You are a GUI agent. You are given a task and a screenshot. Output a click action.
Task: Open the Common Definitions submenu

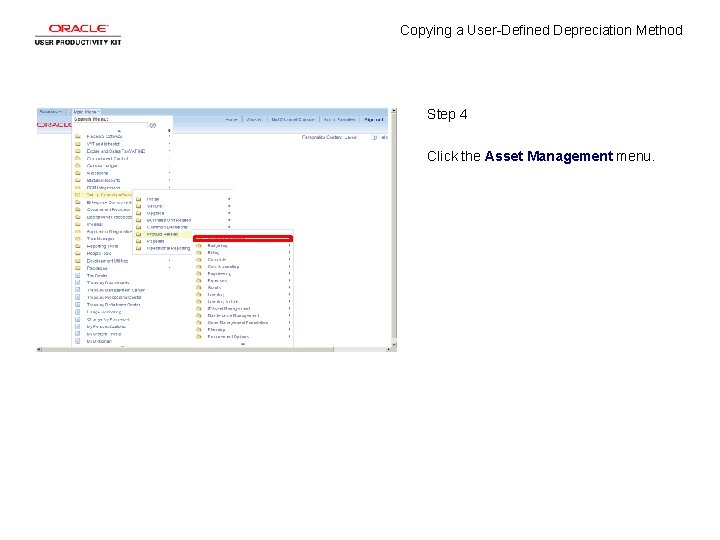tap(167, 227)
